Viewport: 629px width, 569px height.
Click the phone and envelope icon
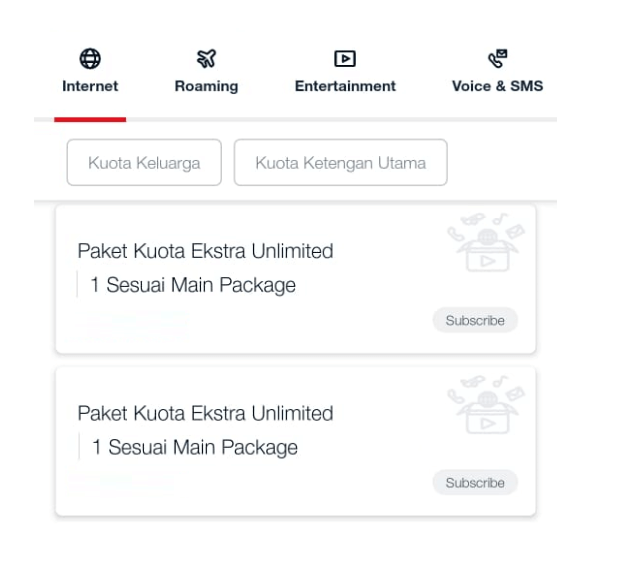497,59
